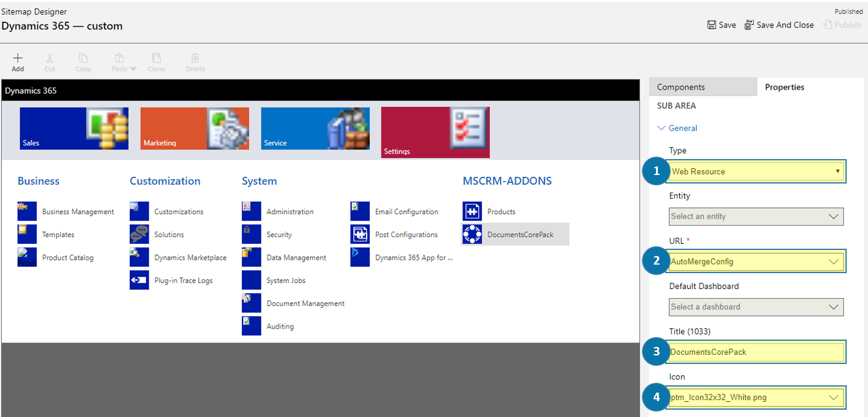Click the Dynamics 365 App for icon
Image resolution: width=868 pixels, height=417 pixels.
tap(360, 257)
